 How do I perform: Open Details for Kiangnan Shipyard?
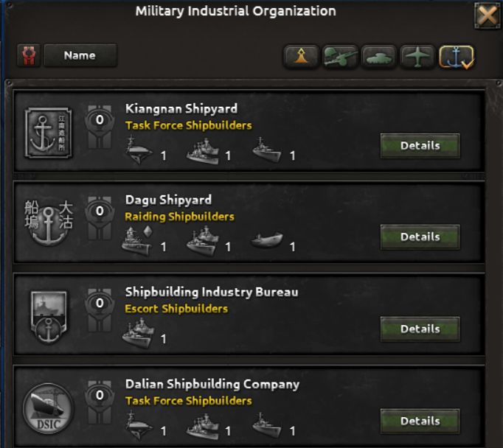[x=420, y=146]
